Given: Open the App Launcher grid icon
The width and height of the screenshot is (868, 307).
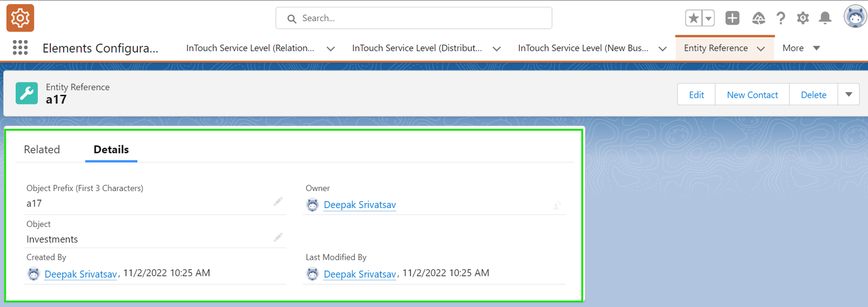Looking at the screenshot, I should click(20, 47).
